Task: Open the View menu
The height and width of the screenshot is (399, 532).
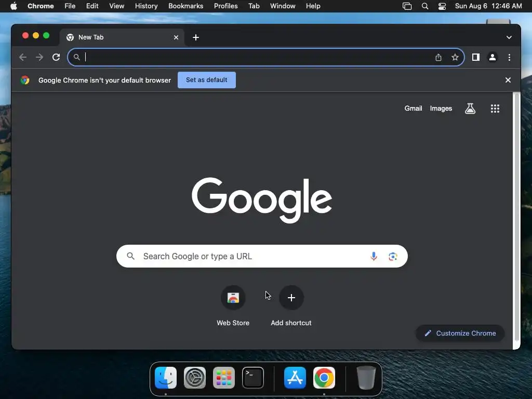Action: 117,6
